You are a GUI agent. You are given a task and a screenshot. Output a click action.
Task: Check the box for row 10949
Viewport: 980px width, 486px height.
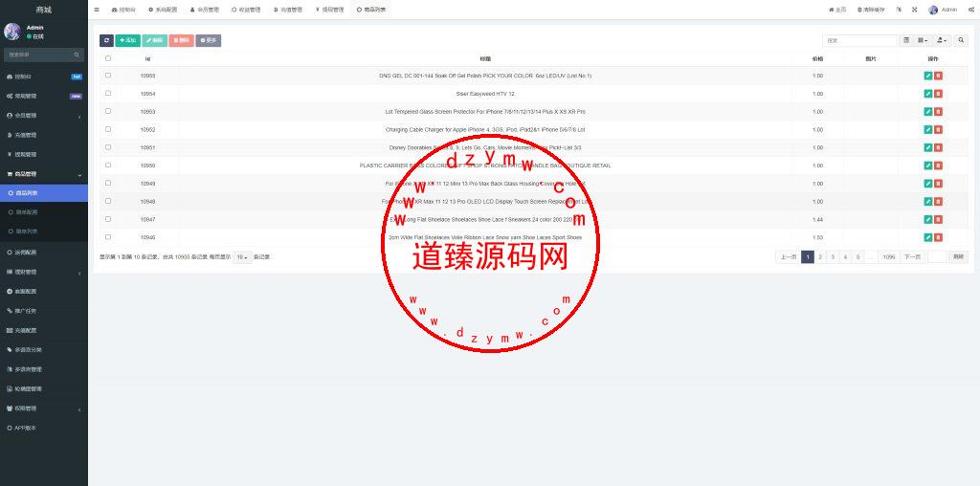click(108, 183)
